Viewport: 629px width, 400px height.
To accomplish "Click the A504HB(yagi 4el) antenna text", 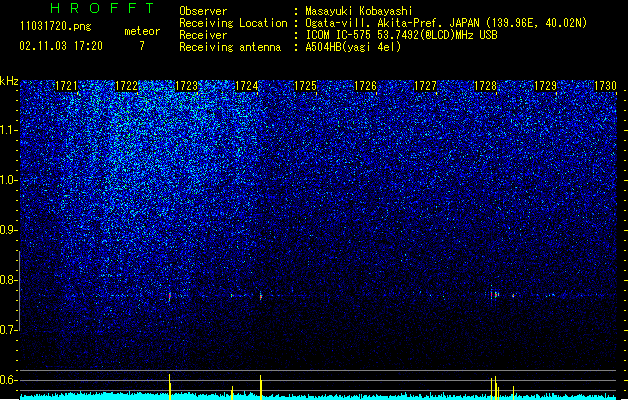I will (x=353, y=47).
